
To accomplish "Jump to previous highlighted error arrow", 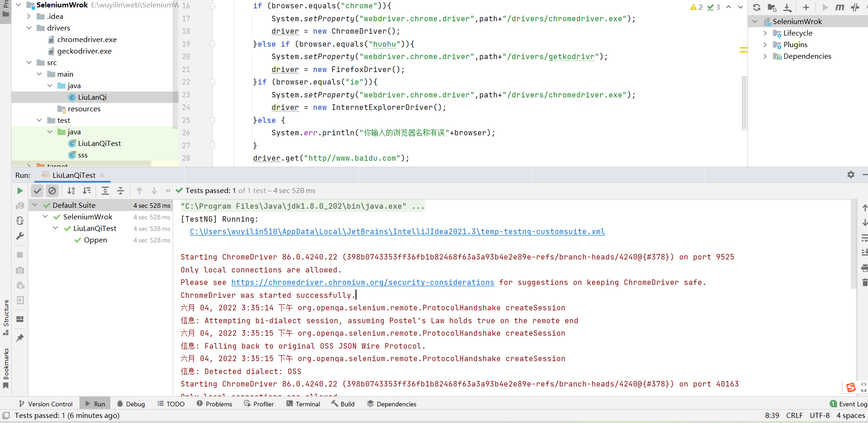I will pyautogui.click(x=729, y=7).
